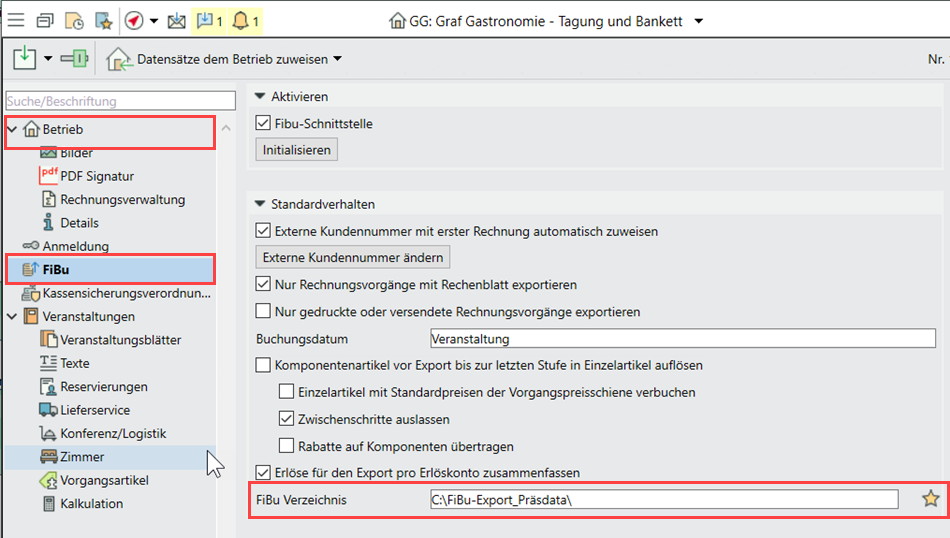
Task: Click the star next to FiBu Verzeichnis
Action: coord(930,499)
